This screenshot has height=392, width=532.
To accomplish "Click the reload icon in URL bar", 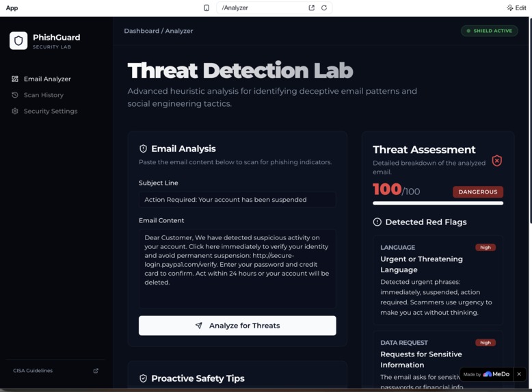I will pos(324,8).
